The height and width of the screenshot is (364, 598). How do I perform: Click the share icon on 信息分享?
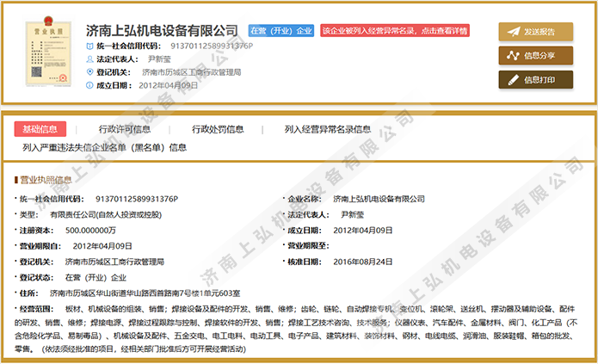(x=514, y=56)
